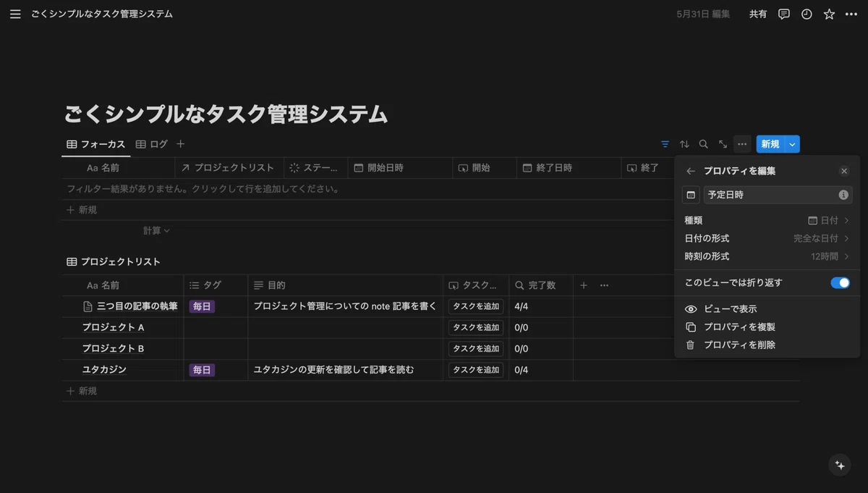Open the ステー... status column header
Image resolution: width=868 pixels, height=493 pixels.
(316, 168)
